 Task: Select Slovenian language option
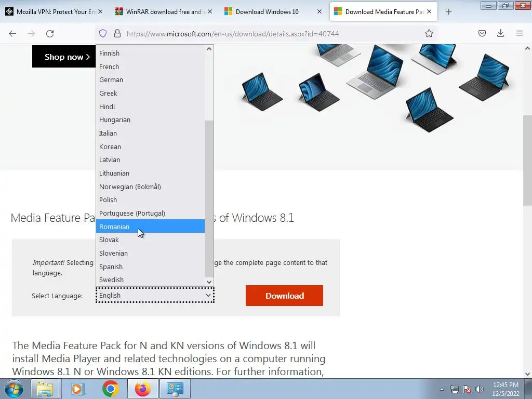coord(150,253)
